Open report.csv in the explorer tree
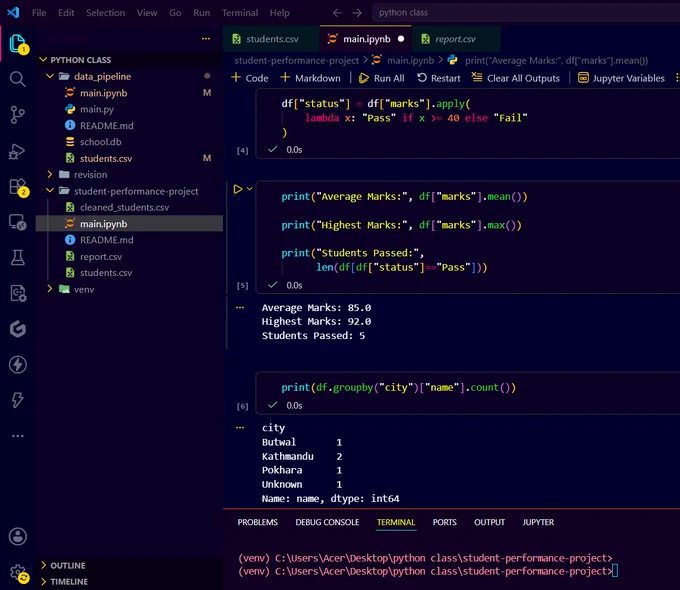This screenshot has height=590, width=680. click(101, 256)
